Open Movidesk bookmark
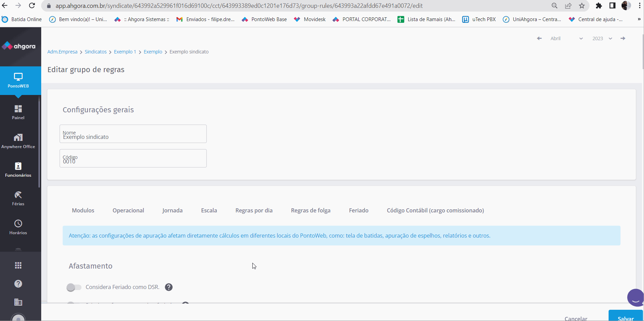 [310, 19]
